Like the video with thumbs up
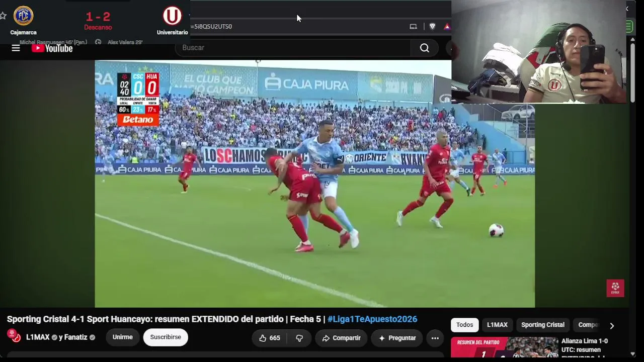This screenshot has width=644, height=362. [270, 338]
